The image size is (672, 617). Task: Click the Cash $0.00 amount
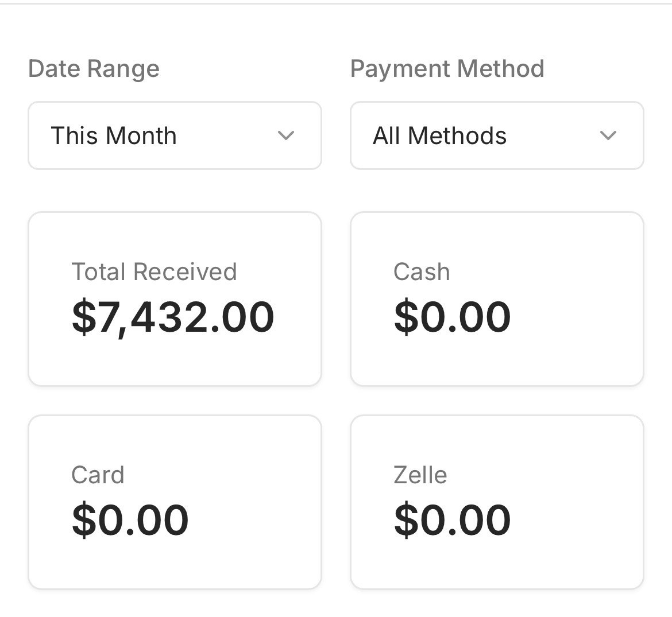click(x=452, y=317)
